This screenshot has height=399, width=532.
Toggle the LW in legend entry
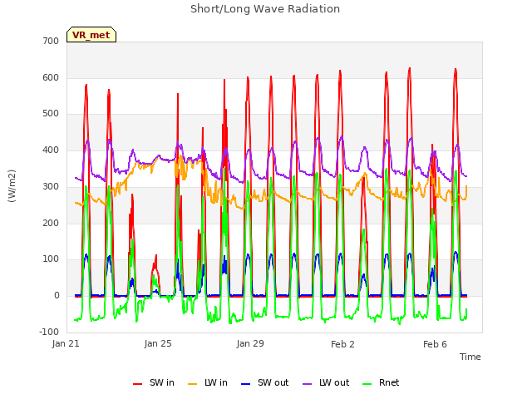click(208, 382)
